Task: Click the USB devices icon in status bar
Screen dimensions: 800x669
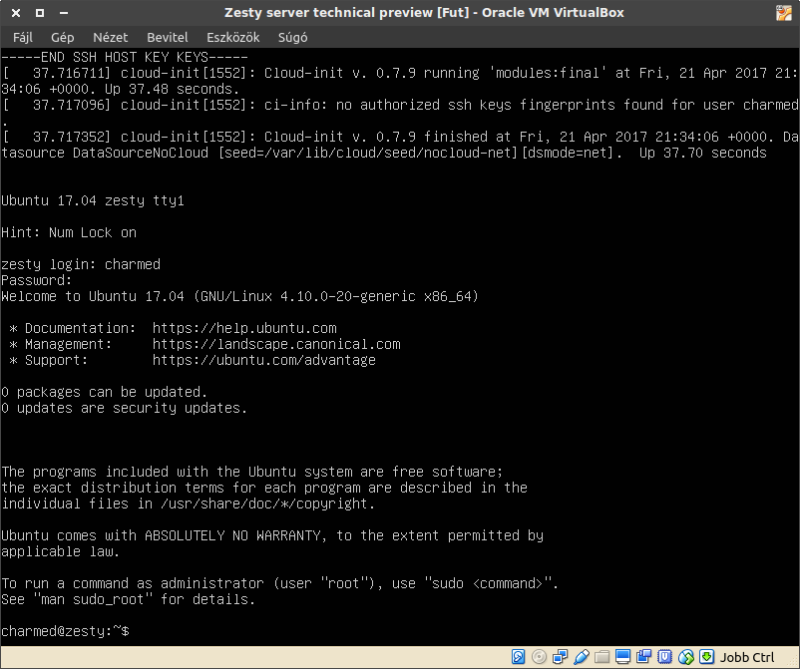Action: point(581,657)
